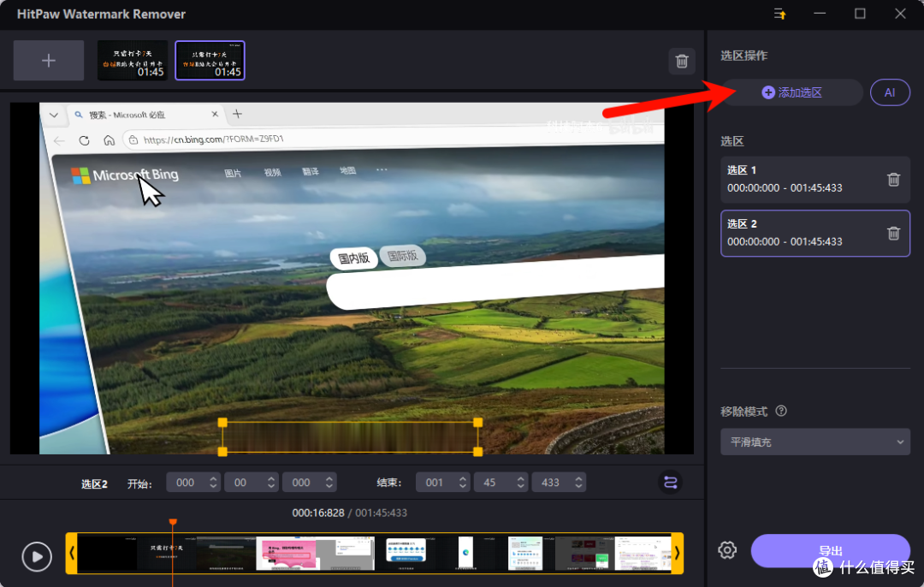Screen dimensions: 924x587
Task: Click the pink frame in the timeline
Action: [x=287, y=554]
